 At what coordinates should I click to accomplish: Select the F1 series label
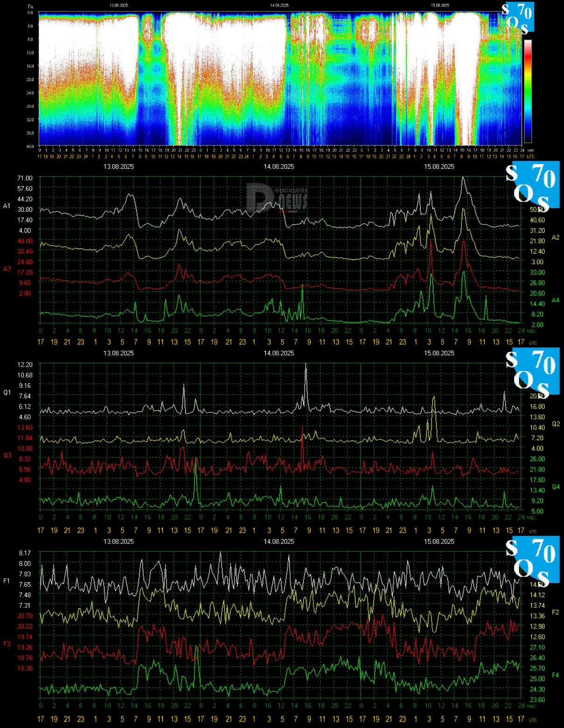7,581
